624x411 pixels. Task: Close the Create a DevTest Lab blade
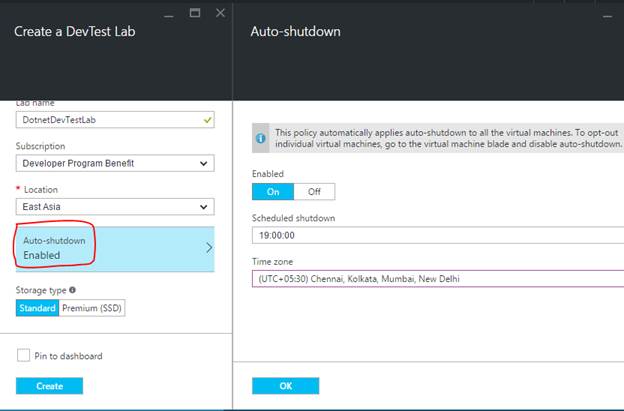(220, 13)
